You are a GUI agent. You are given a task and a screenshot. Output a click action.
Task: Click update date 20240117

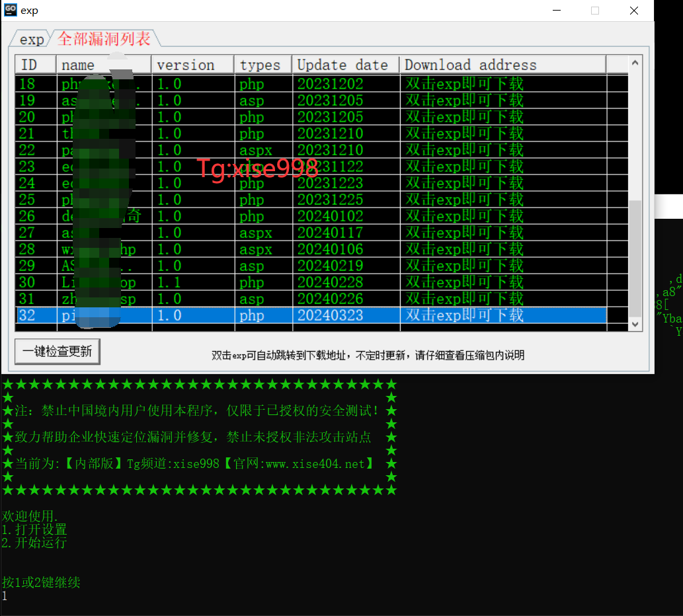[x=330, y=233]
